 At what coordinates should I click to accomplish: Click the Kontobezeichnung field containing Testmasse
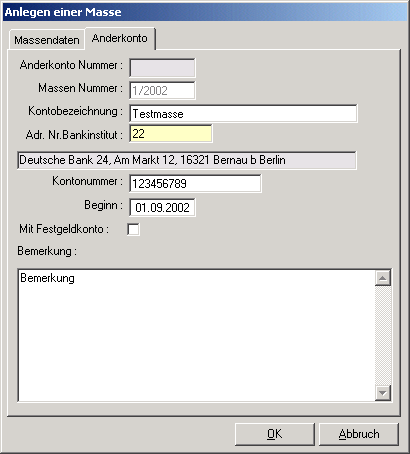243,114
